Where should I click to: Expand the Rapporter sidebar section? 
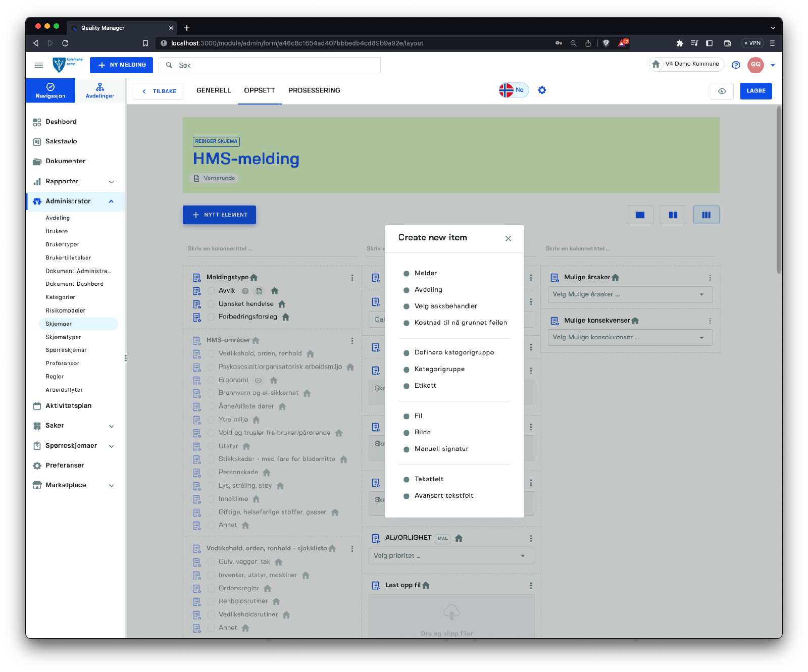coord(111,182)
